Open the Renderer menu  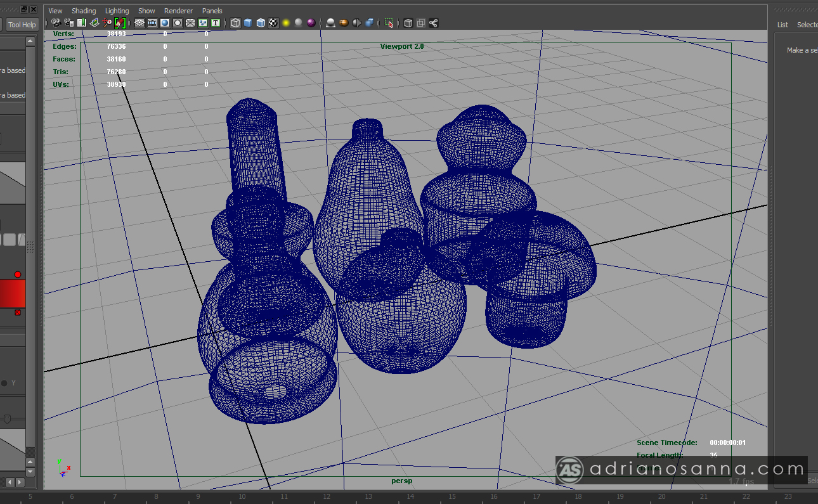178,11
